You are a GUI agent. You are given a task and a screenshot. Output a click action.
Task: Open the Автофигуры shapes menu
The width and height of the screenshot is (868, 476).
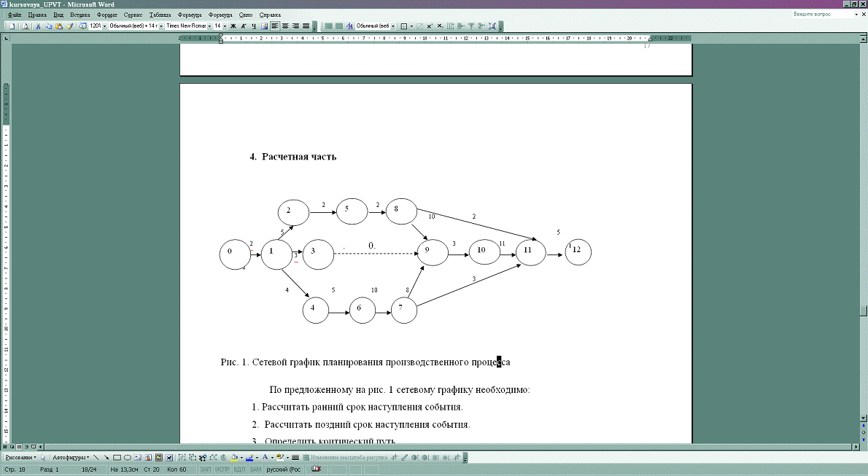click(x=71, y=458)
